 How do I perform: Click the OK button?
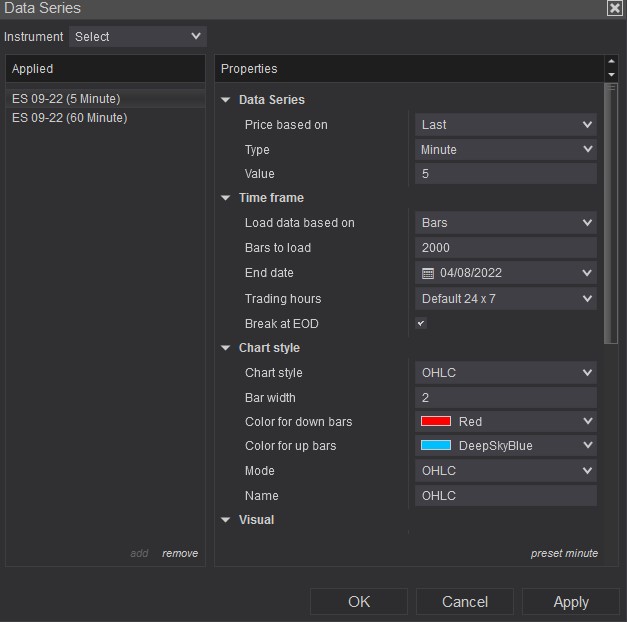coord(359,602)
